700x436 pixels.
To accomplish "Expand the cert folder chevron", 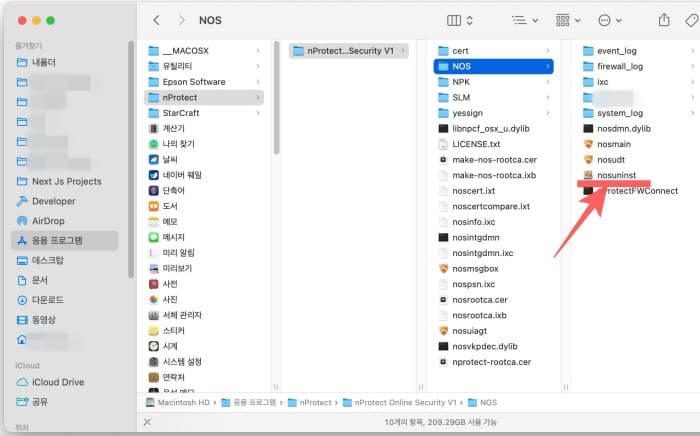I will (547, 51).
